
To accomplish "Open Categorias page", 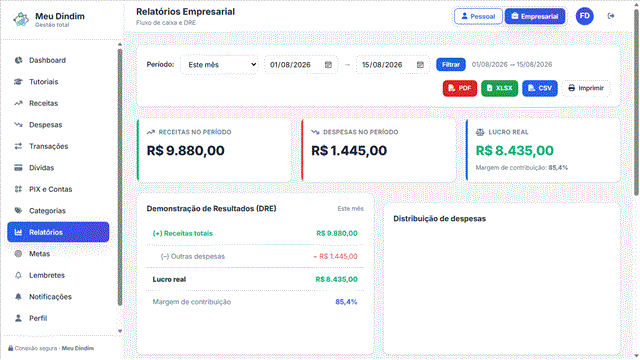I will (58, 211).
